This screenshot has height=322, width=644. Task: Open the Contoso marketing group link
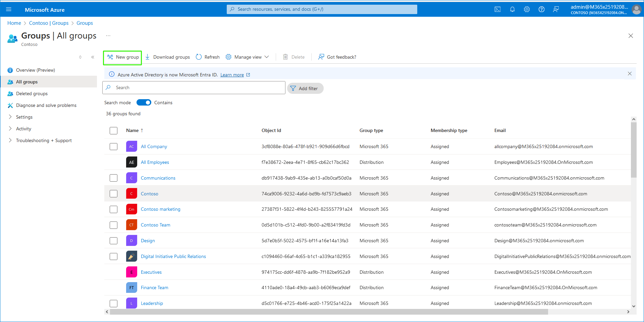point(160,209)
